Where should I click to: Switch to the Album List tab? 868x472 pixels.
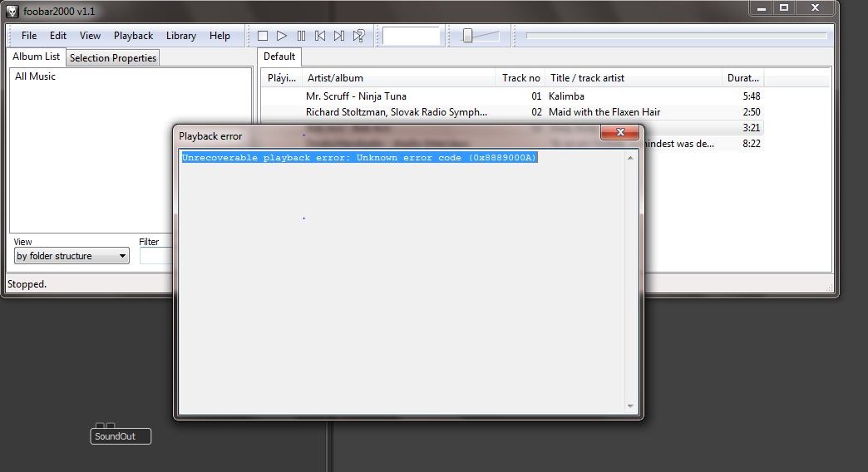(36, 57)
